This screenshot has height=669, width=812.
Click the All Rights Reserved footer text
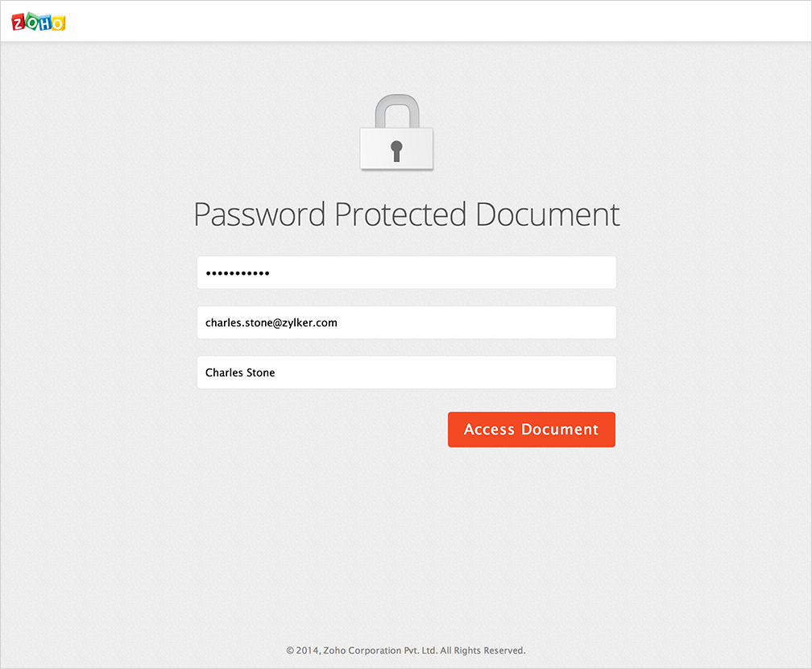[483, 650]
